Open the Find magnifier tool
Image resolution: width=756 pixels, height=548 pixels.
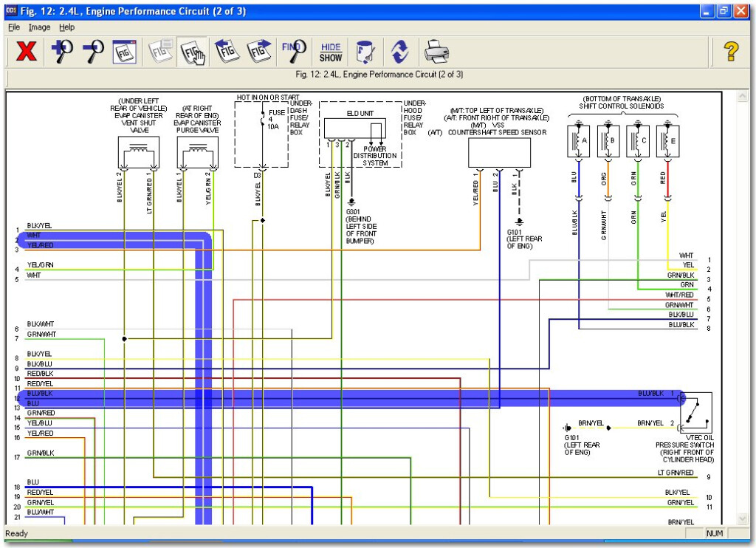(x=294, y=51)
